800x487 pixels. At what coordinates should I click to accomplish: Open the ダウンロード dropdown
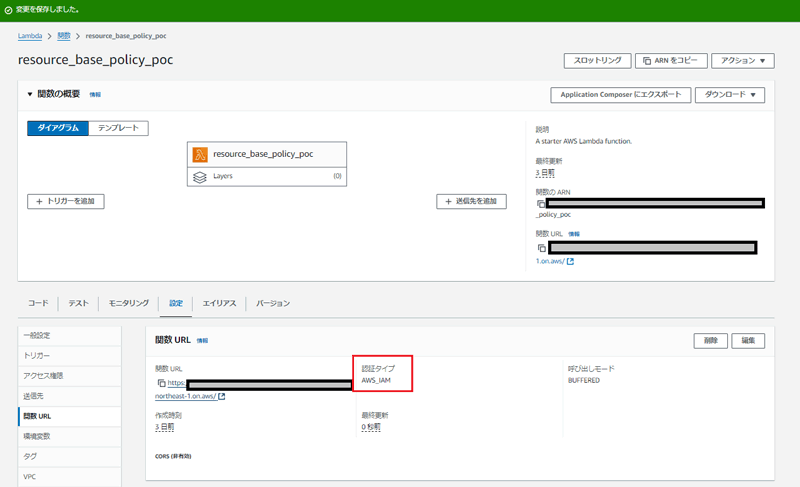click(x=730, y=95)
